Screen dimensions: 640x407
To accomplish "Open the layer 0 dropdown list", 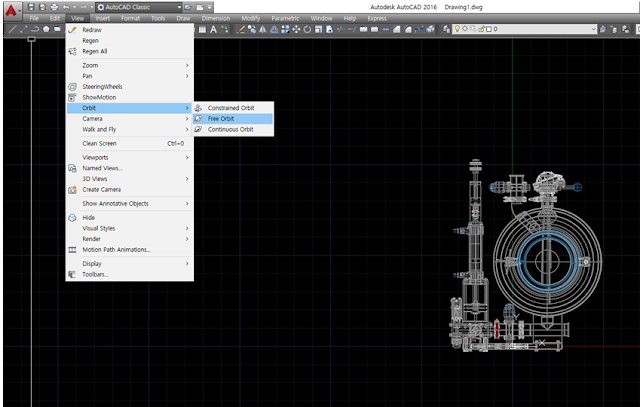I will click(x=593, y=29).
